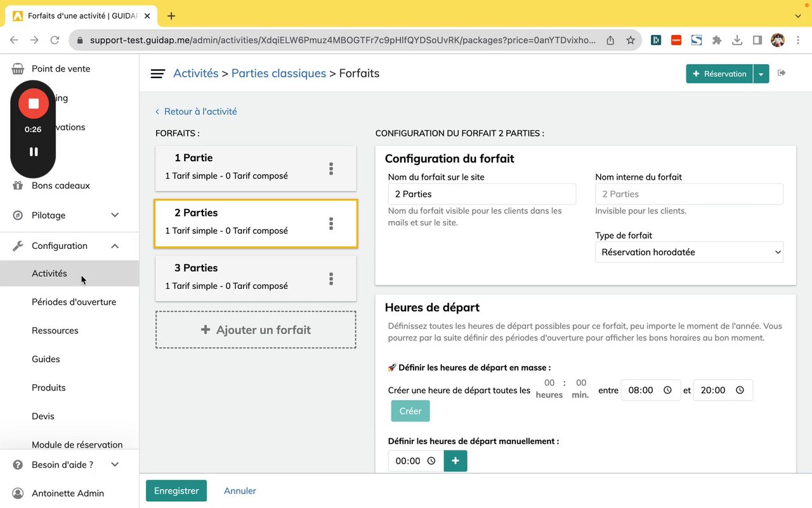Open the browser extensions puzzle icon
Screen dimensions: 812x508
click(717, 40)
